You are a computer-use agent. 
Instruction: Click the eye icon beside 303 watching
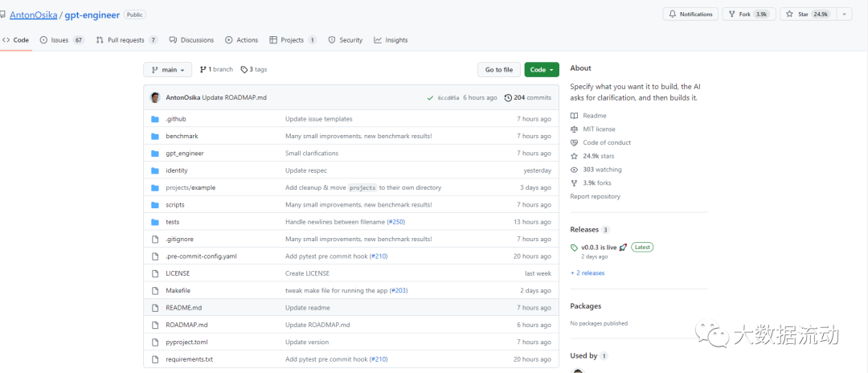coord(574,170)
